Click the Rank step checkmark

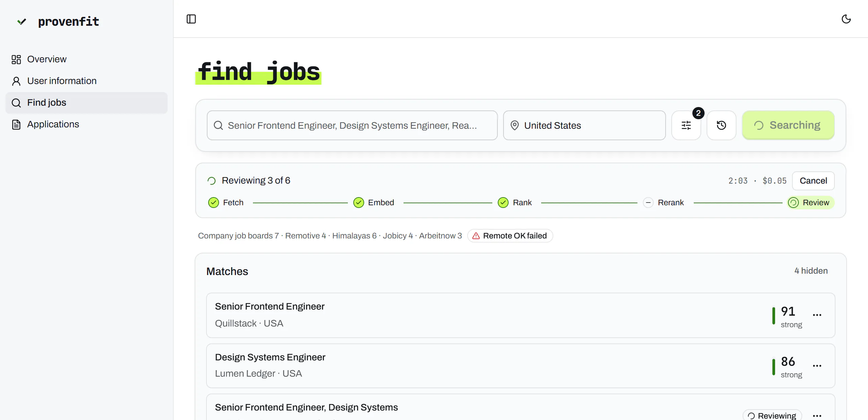coord(503,203)
